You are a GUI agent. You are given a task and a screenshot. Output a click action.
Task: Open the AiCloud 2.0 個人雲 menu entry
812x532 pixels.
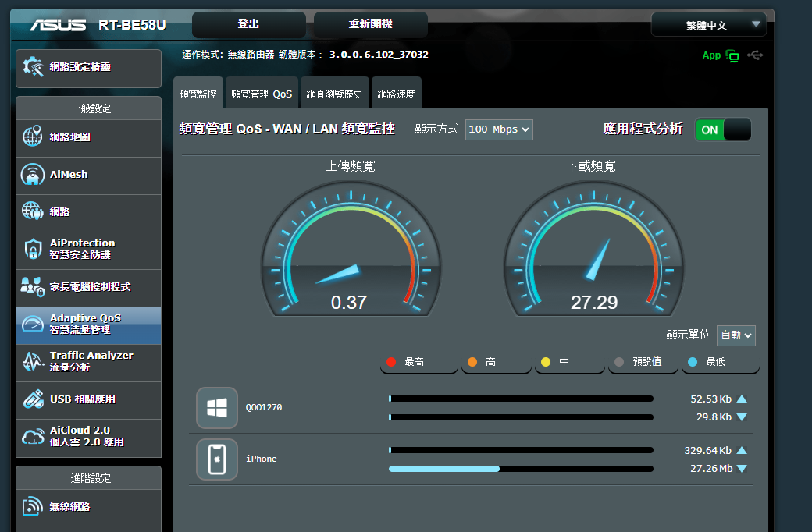tap(88, 438)
